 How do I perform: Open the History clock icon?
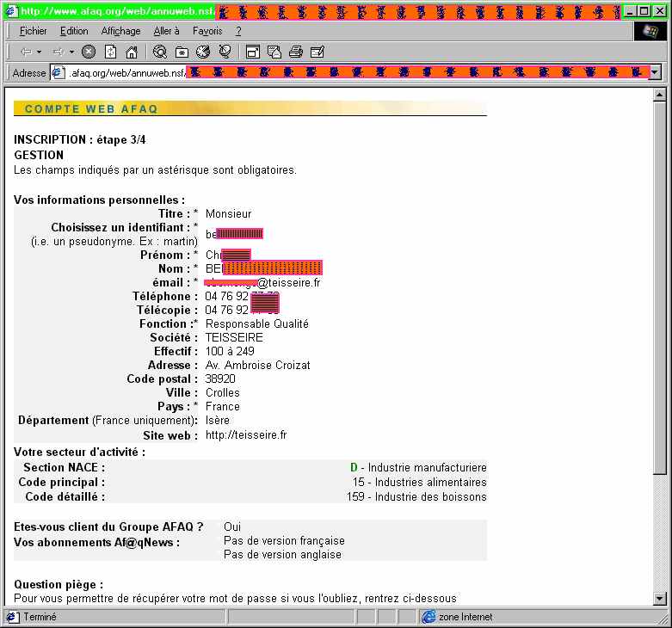[x=203, y=52]
